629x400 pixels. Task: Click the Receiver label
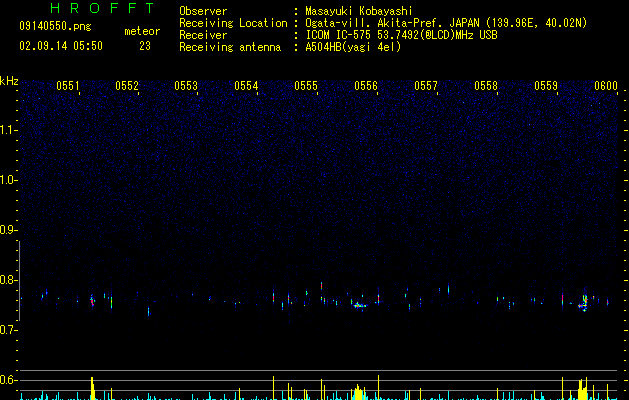pos(203,35)
